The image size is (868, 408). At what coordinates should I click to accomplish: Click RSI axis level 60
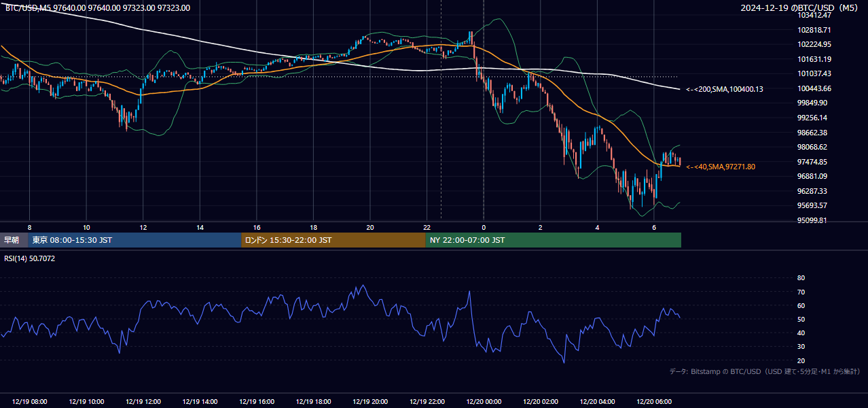801,305
